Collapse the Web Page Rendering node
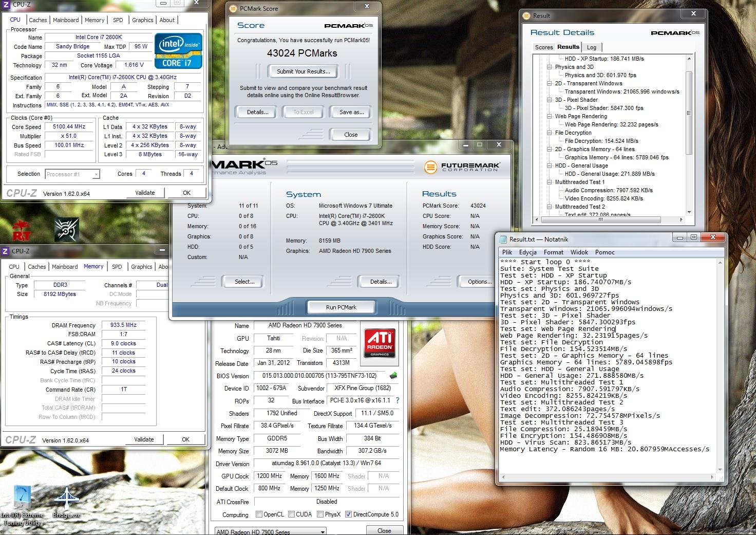This screenshot has width=756, height=535. point(549,116)
